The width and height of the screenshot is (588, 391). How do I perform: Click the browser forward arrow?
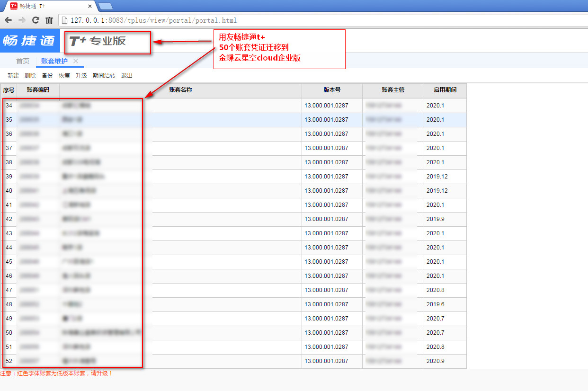tap(22, 20)
